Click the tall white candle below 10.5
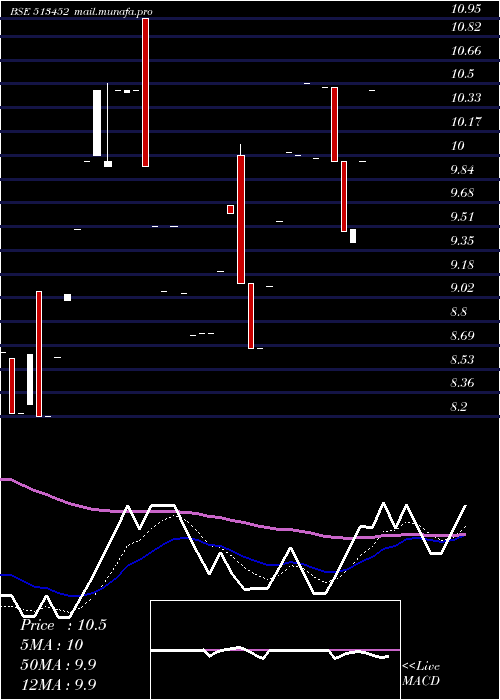 (97, 123)
